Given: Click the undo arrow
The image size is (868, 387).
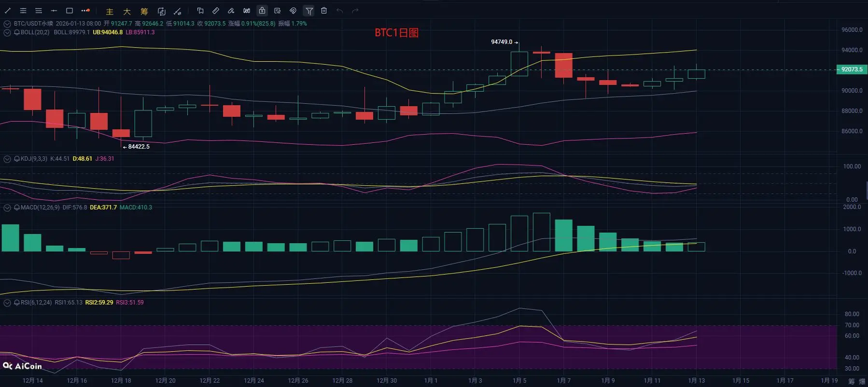Looking at the screenshot, I should 340,11.
